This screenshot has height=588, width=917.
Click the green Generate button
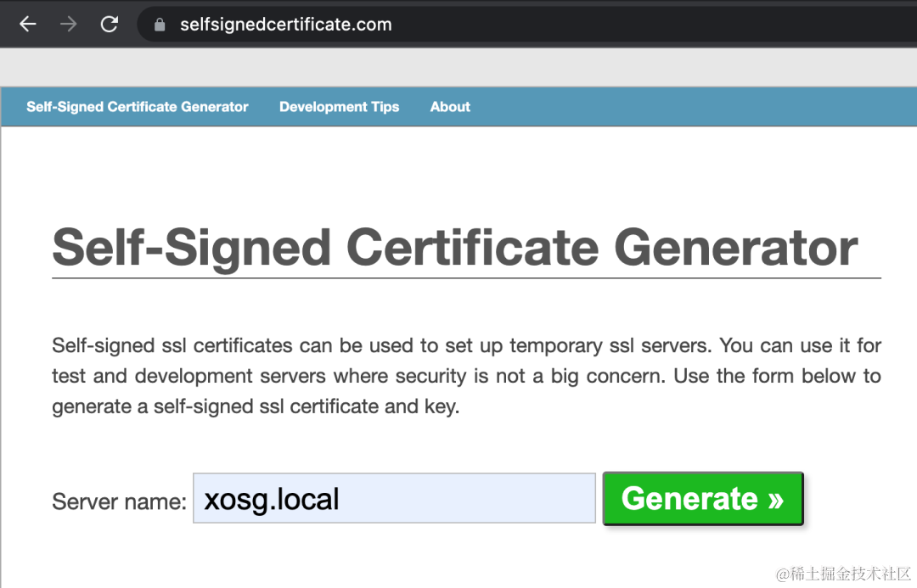click(703, 499)
